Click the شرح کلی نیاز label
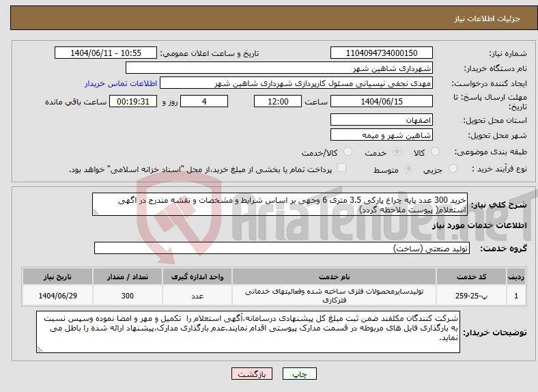The height and width of the screenshot is (392, 538). (x=498, y=205)
